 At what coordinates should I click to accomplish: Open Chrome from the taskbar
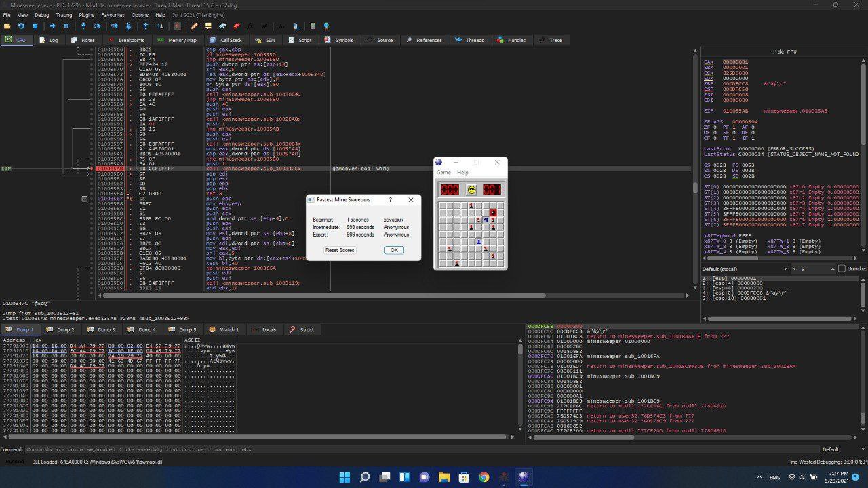pos(484,477)
